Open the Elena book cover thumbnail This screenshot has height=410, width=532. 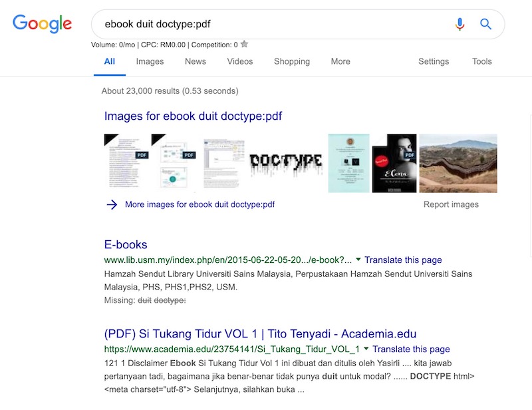pos(394,163)
